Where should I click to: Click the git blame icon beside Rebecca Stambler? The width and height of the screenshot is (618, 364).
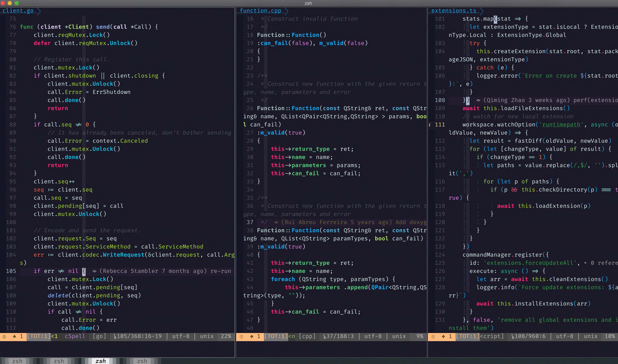coord(94,271)
